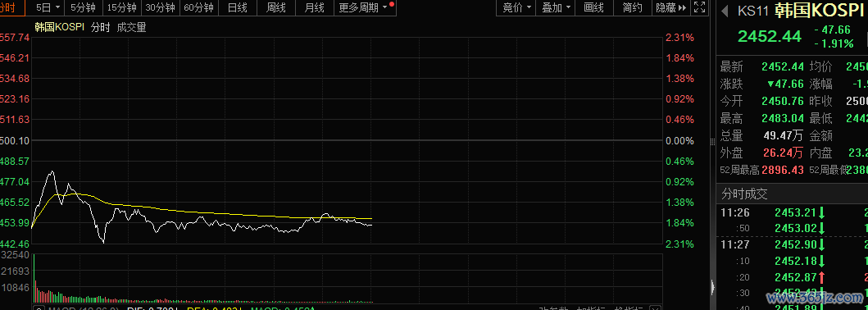Select the 5分钟 interval tab
This screenshot has width=868, height=310.
coord(83,7)
